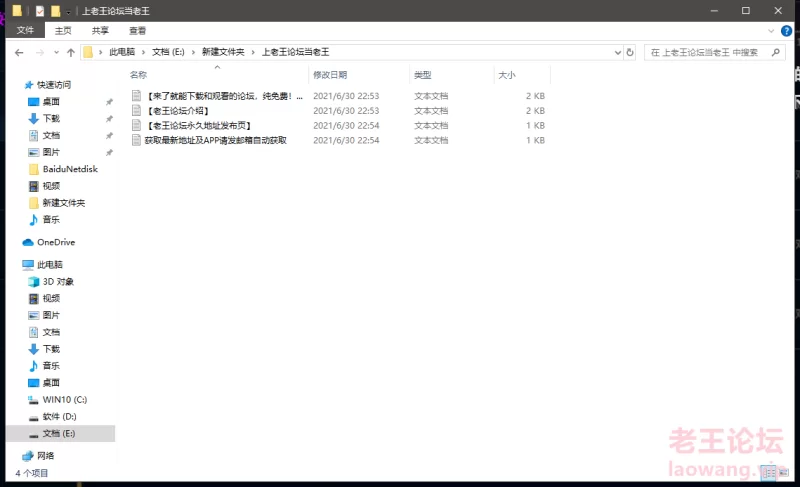The width and height of the screenshot is (800, 487).
Task: Click 新建文件夹 in the address bar path
Action: coord(223,52)
